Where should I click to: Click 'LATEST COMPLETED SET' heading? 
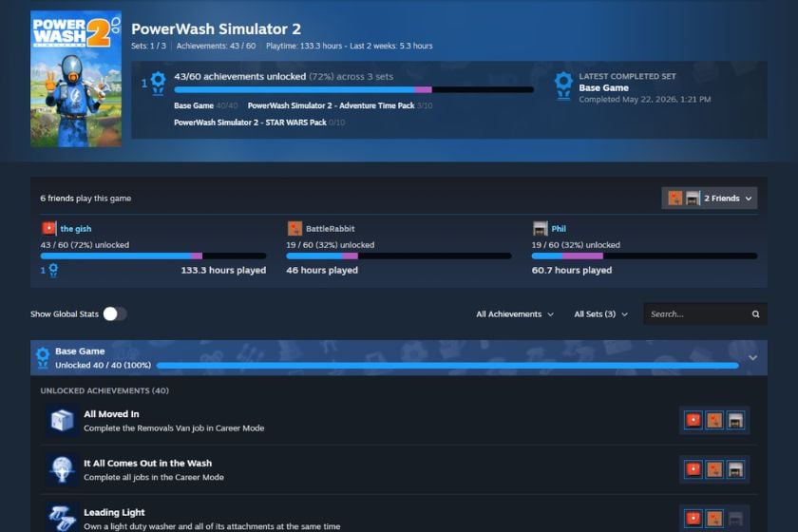point(627,76)
